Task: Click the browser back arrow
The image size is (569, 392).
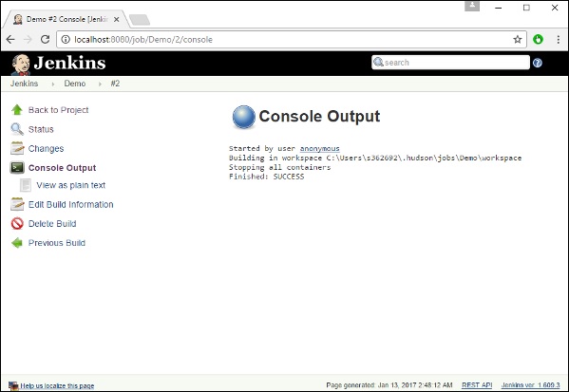Action: pyautogui.click(x=10, y=39)
